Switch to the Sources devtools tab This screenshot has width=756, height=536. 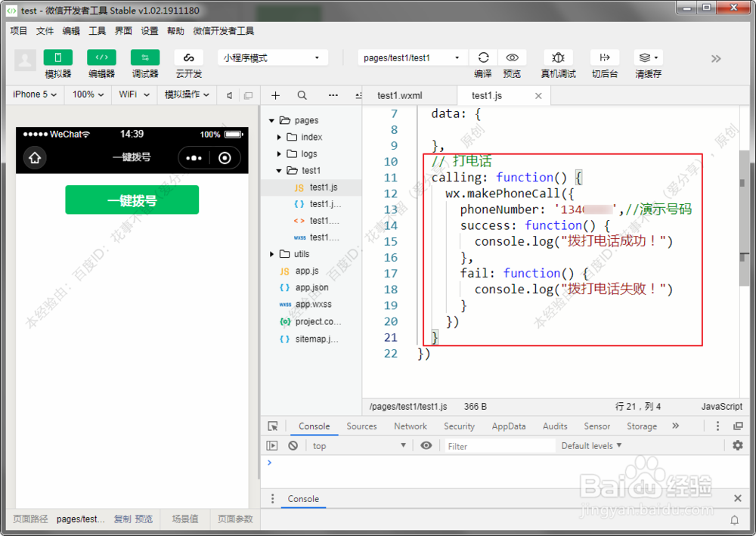click(361, 426)
